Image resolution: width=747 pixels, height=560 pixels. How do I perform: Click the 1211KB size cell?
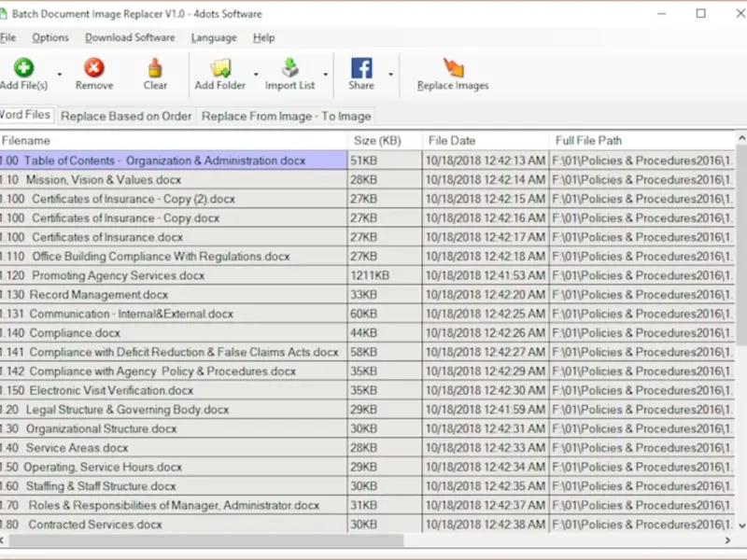tap(385, 275)
